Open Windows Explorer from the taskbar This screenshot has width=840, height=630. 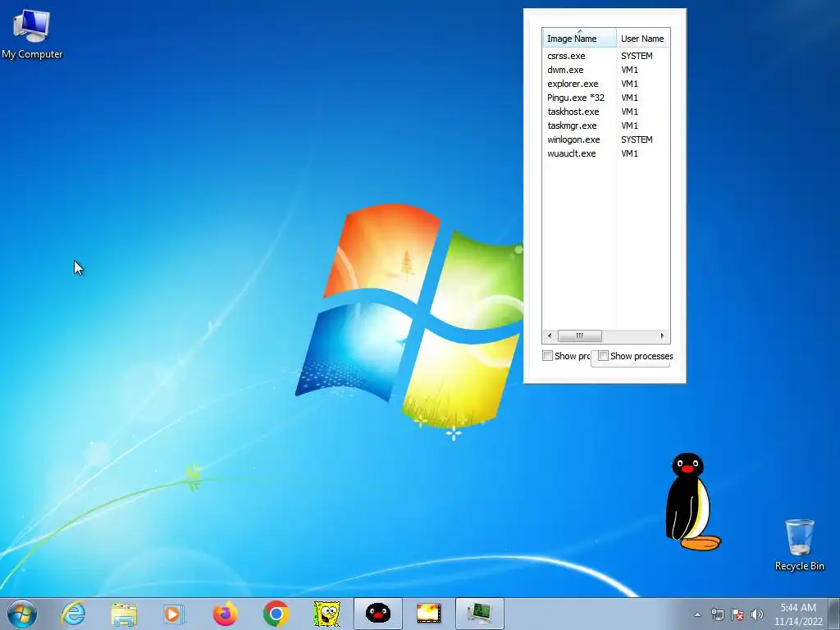pos(124,614)
